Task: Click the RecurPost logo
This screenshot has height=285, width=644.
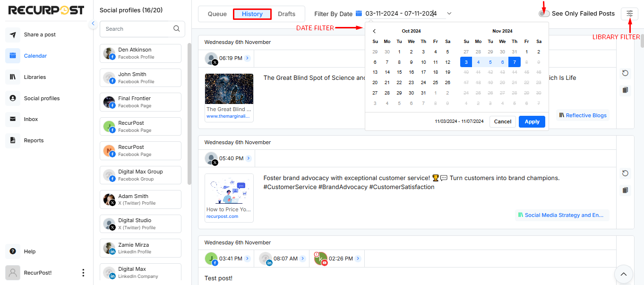Action: click(46, 10)
